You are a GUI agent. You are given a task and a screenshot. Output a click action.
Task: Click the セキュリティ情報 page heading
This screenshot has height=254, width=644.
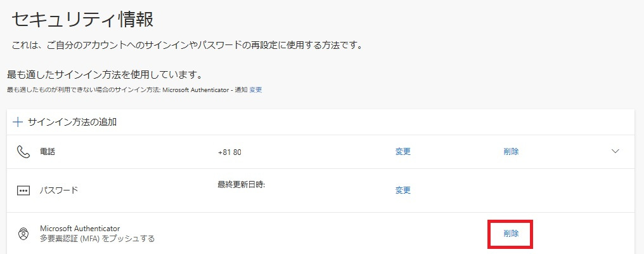tap(82, 20)
